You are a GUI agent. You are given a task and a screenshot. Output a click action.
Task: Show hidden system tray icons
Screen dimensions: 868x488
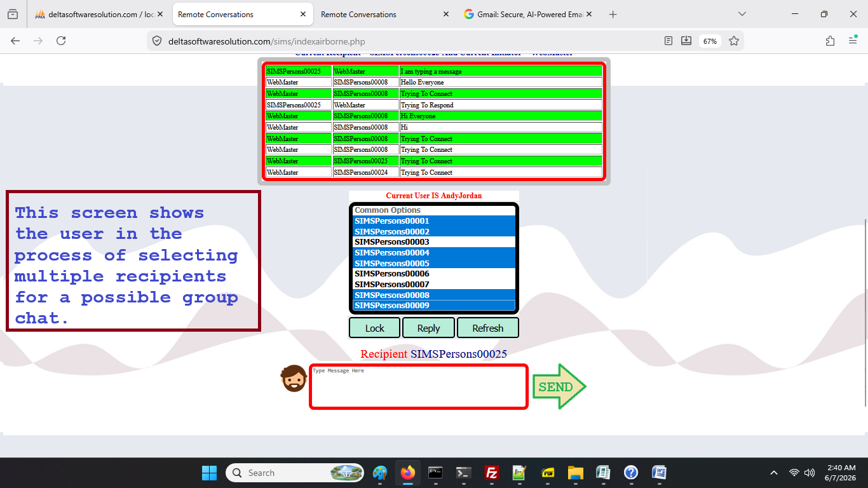773,473
